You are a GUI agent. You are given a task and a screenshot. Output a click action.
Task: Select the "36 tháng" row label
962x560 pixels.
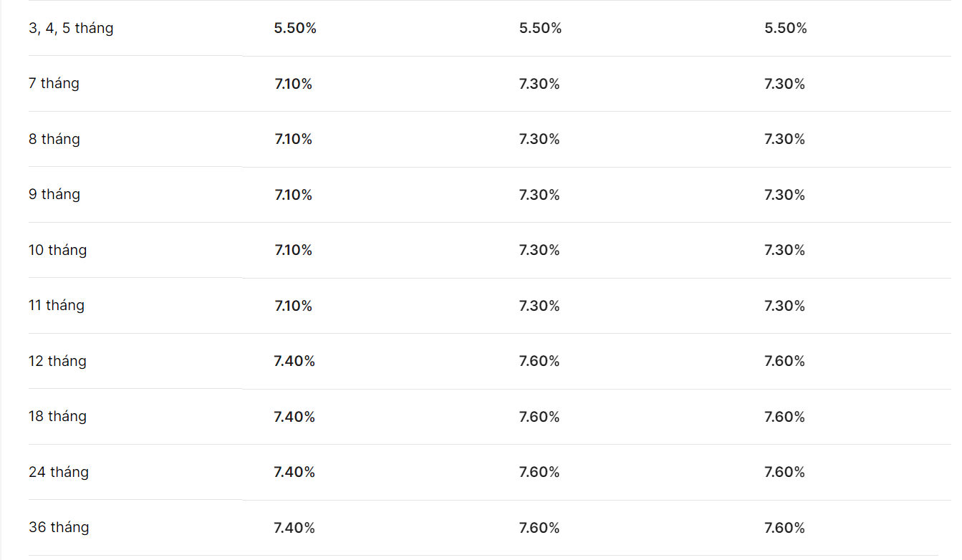pos(59,528)
